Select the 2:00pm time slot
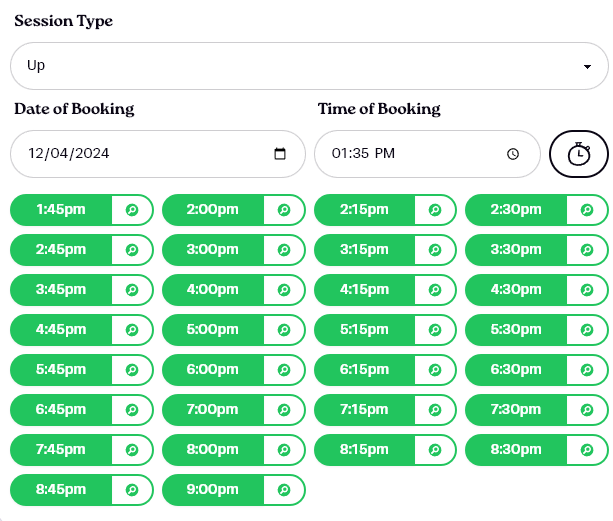 213,210
